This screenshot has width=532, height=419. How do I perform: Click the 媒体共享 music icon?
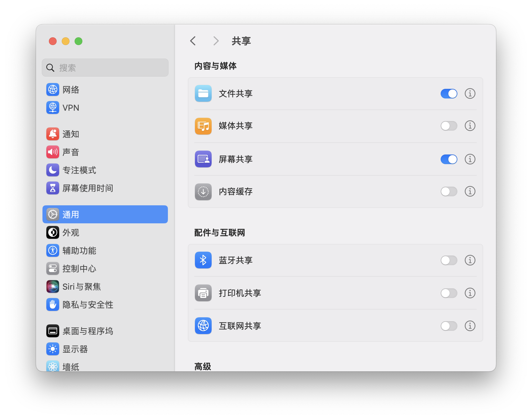(203, 126)
